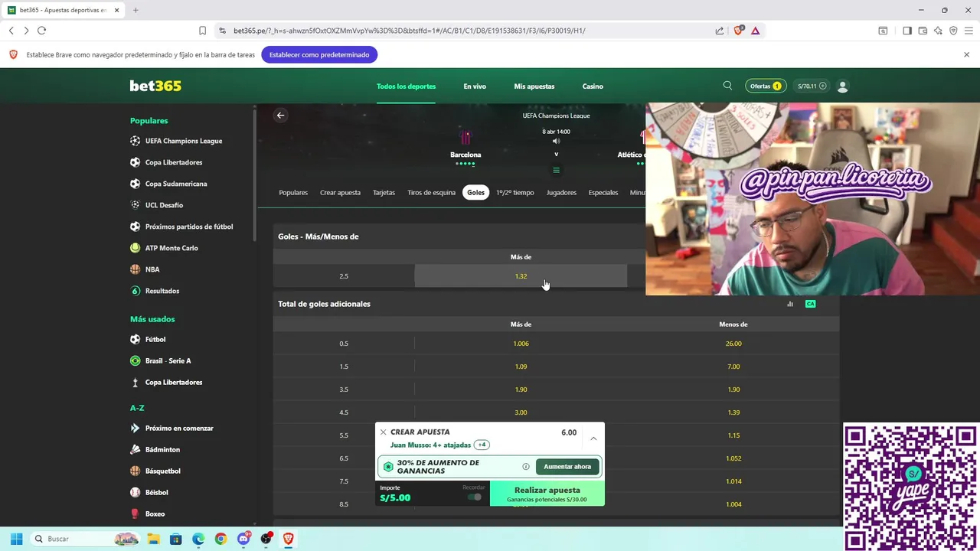Screen dimensions: 980x551
Task: Reload the page
Action: click(x=41, y=31)
